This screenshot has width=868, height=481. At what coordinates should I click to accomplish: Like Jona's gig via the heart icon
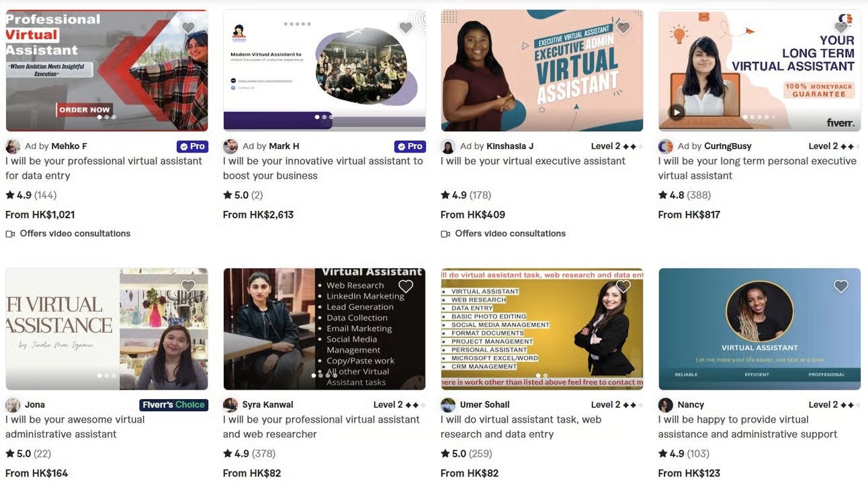click(188, 286)
